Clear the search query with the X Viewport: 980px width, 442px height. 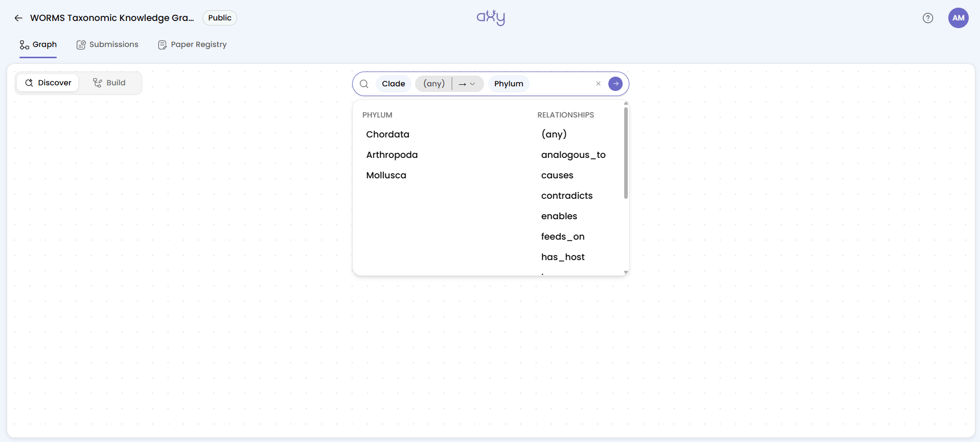coord(598,84)
